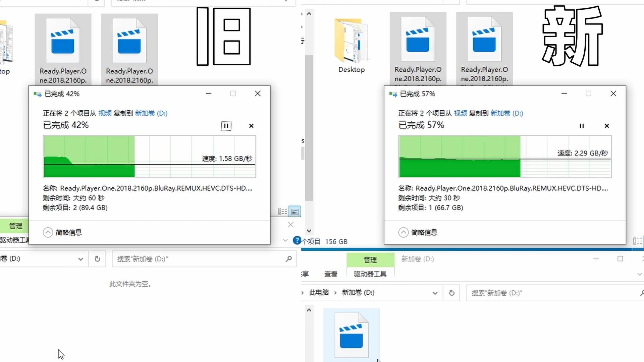Refresh the right explorer address bar
Screen dimensions: 644x362
[451, 293]
